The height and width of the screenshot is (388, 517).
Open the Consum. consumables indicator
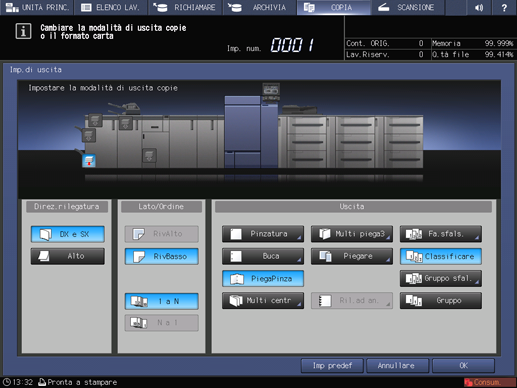coord(489,382)
